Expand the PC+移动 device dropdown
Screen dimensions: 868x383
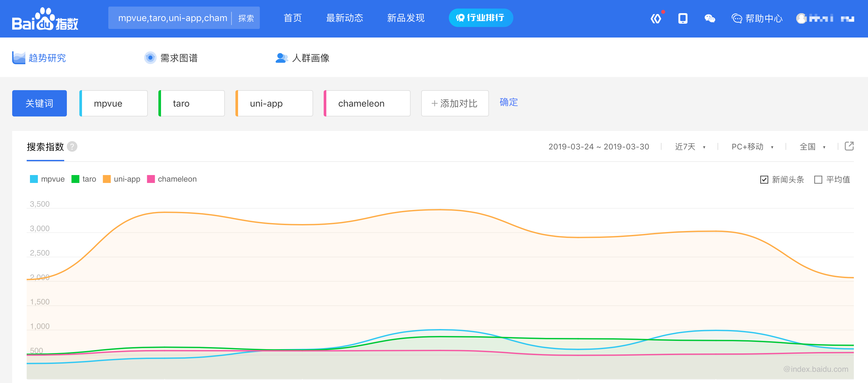(x=751, y=146)
